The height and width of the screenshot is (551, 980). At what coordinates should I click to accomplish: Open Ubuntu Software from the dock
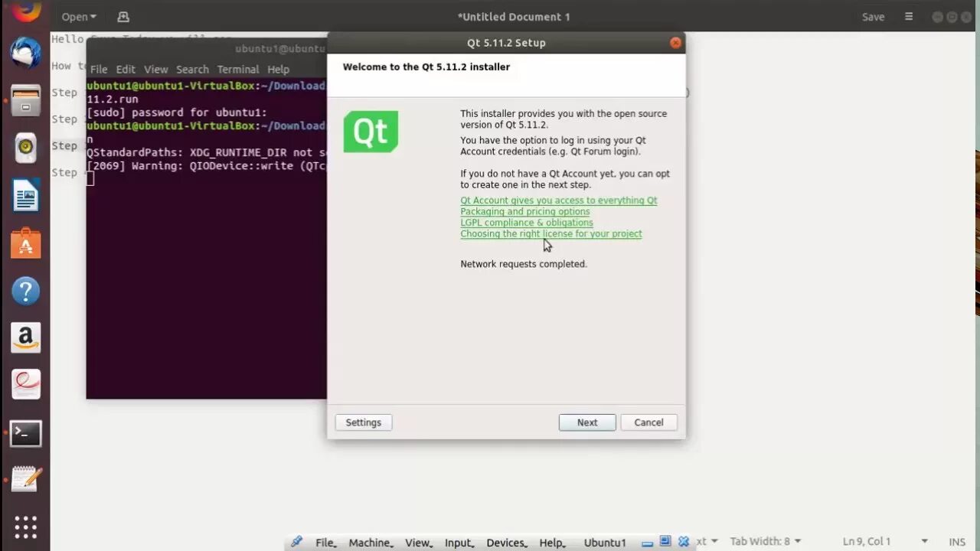point(25,243)
